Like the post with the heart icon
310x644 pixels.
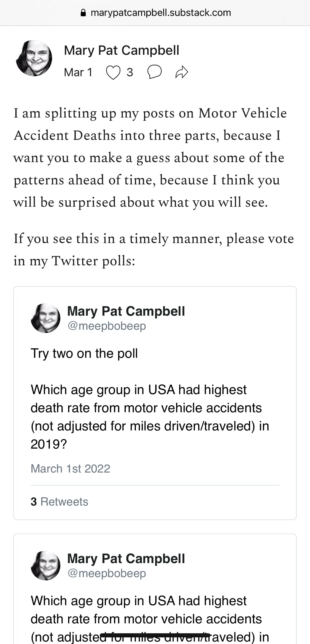pyautogui.click(x=113, y=73)
